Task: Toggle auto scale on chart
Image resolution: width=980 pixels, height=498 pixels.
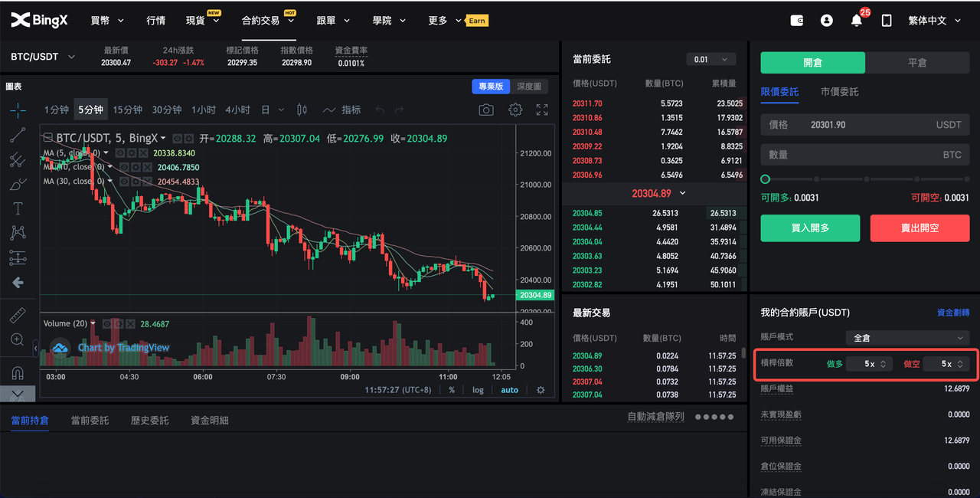Action: pos(509,390)
